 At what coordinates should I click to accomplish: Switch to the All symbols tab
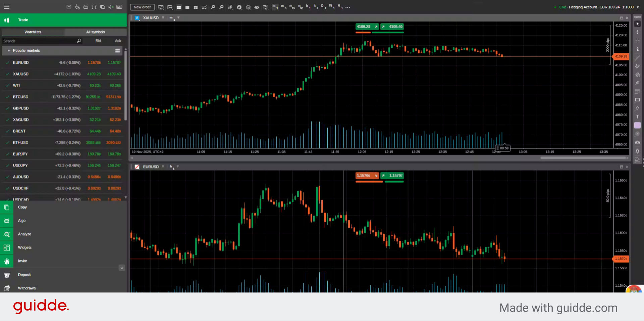95,32
